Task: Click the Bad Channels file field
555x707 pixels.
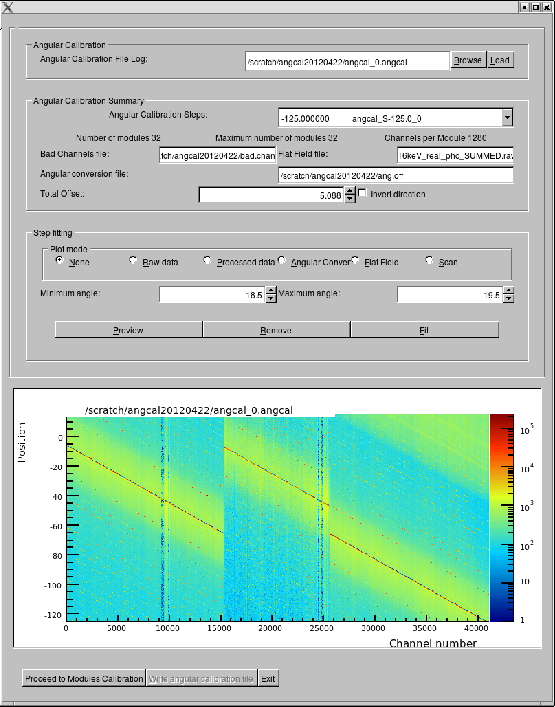Action: (x=217, y=156)
